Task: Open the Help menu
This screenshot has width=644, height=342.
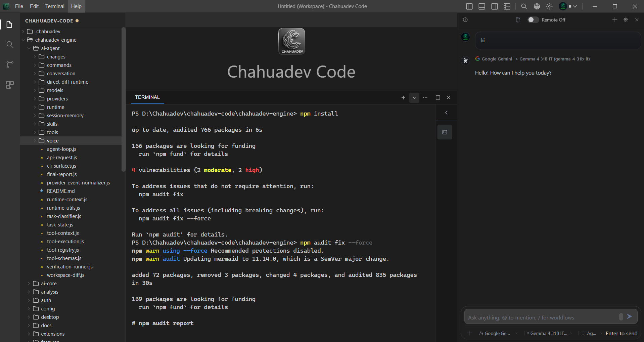Action: (x=76, y=6)
